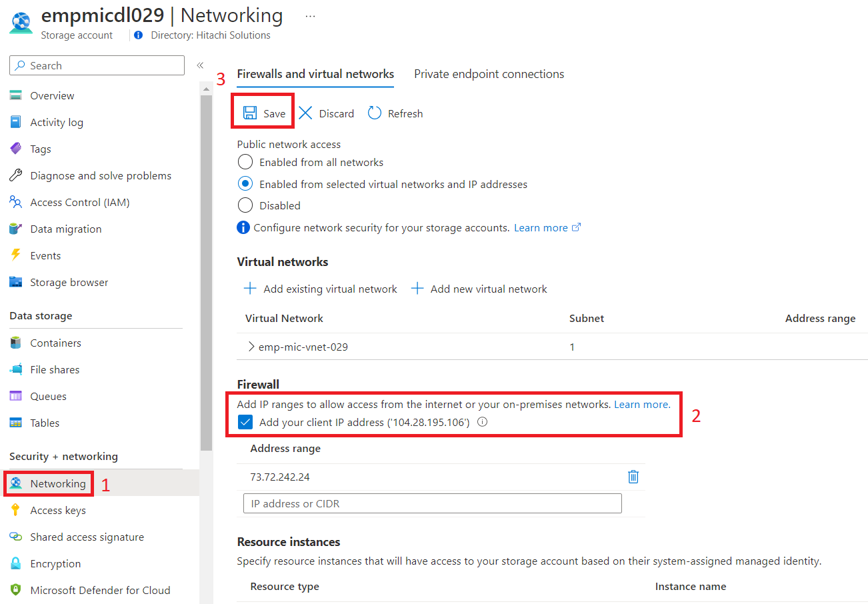868x604 pixels.
Task: Select the Disabled public access option
Action: 245,205
